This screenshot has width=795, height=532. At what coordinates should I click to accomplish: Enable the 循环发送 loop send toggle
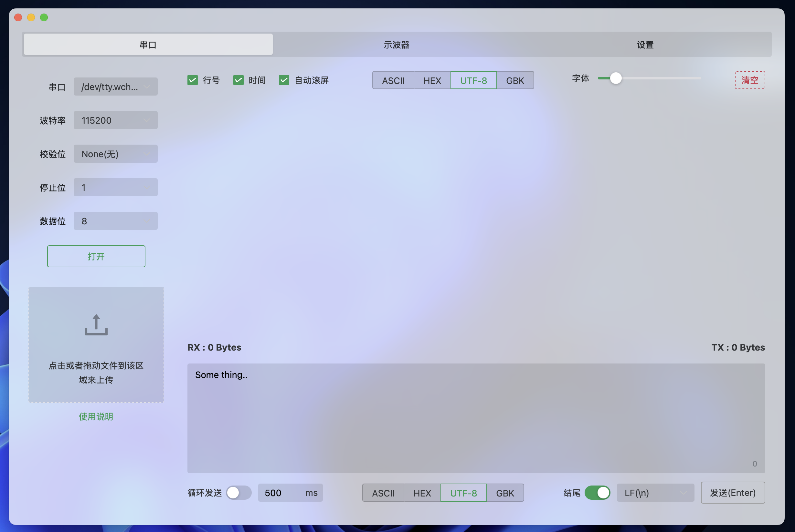coord(238,493)
